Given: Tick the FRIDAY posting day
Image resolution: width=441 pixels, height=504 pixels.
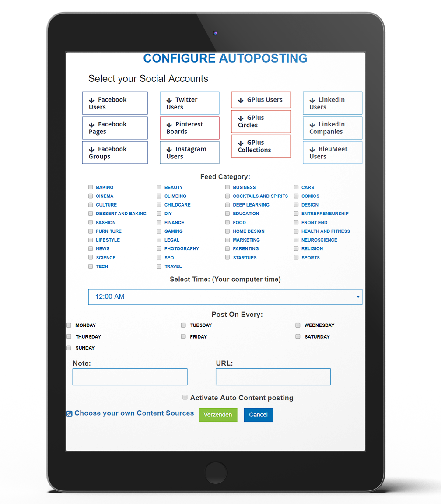Looking at the screenshot, I should [x=183, y=336].
